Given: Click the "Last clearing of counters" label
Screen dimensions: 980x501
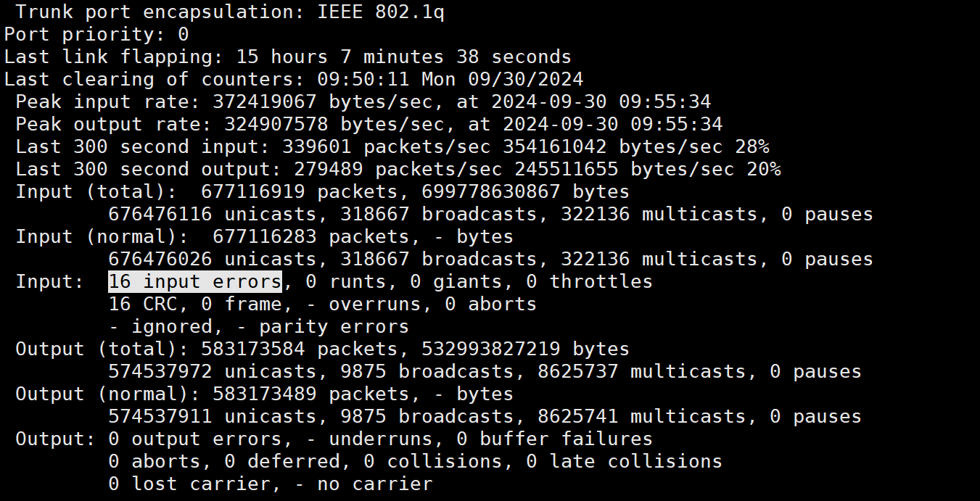Looking at the screenshot, I should [155, 79].
